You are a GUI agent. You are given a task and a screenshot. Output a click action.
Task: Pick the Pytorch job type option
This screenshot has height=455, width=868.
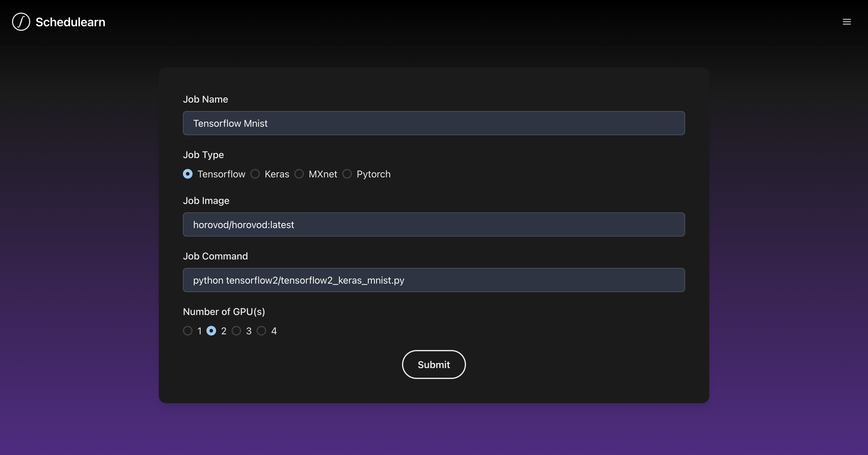tap(347, 174)
